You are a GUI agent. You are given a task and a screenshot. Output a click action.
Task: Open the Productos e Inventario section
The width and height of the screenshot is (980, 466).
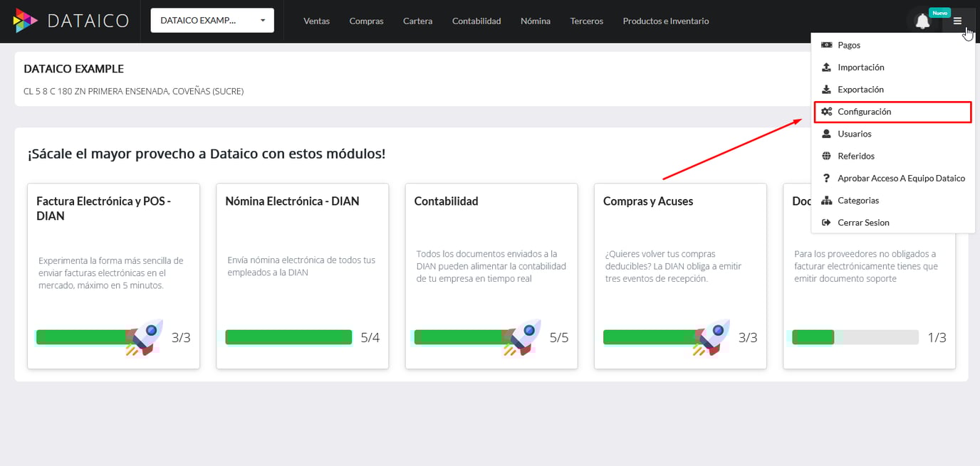(x=665, y=21)
